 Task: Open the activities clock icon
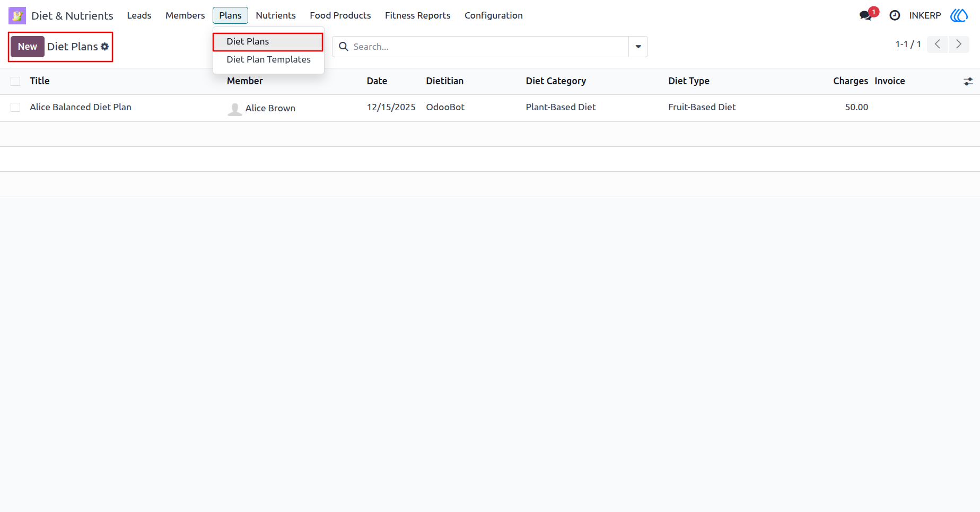click(895, 15)
